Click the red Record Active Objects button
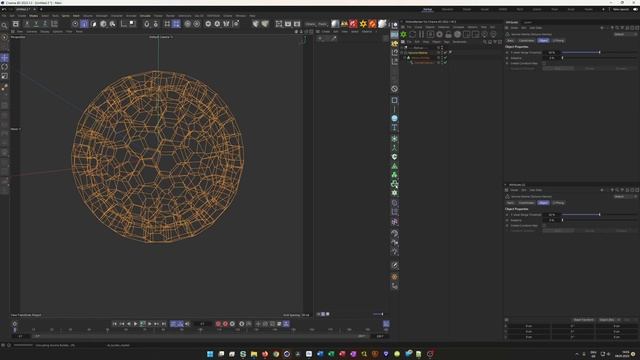 tap(218, 324)
